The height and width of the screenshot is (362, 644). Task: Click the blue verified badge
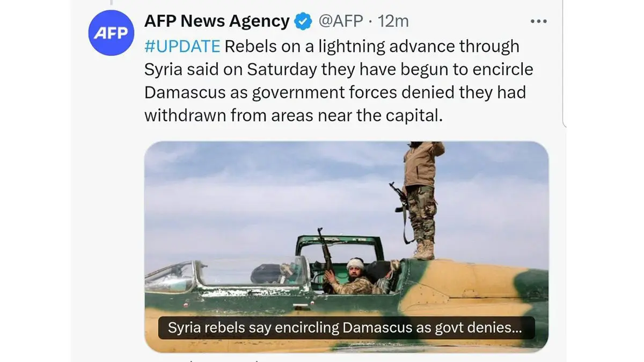pyautogui.click(x=304, y=21)
